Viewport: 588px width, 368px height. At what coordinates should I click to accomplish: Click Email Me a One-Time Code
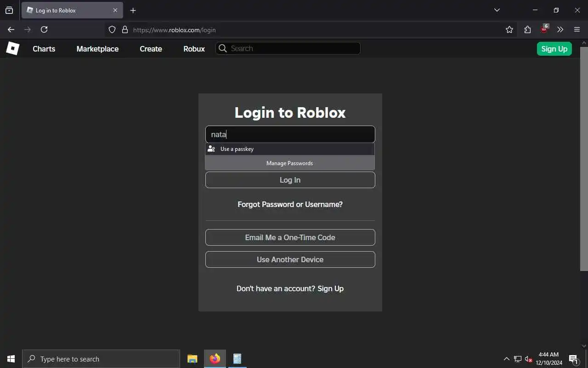tap(290, 237)
